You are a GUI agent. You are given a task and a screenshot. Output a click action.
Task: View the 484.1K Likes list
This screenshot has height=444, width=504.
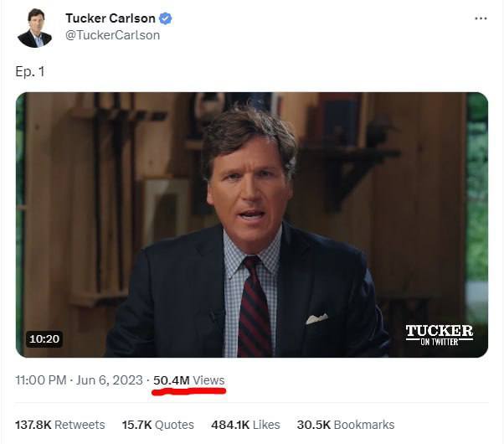click(245, 425)
